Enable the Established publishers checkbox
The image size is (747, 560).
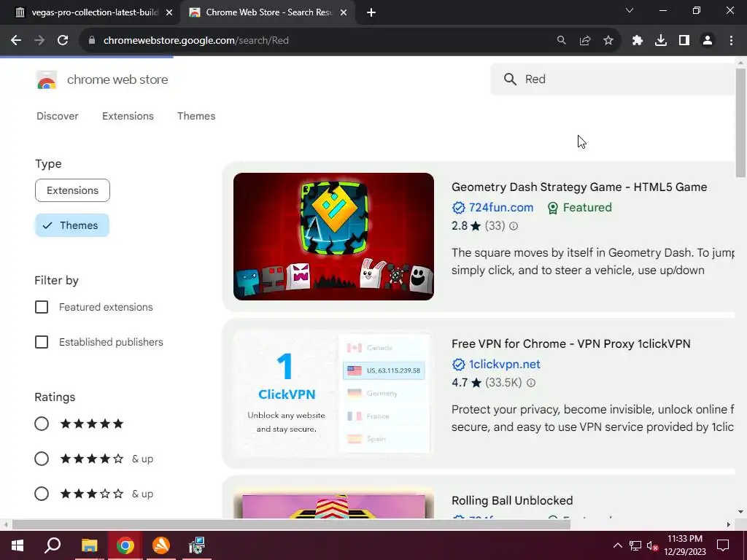click(42, 342)
